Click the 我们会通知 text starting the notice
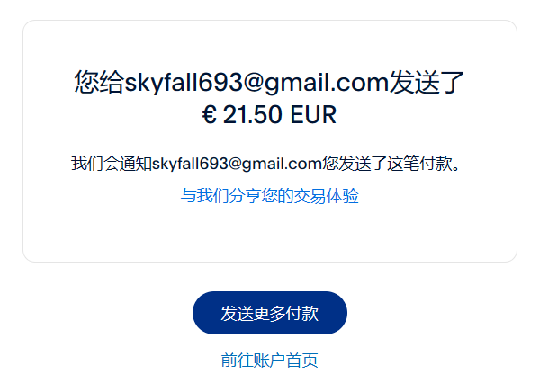The width and height of the screenshot is (548, 392). pos(112,164)
